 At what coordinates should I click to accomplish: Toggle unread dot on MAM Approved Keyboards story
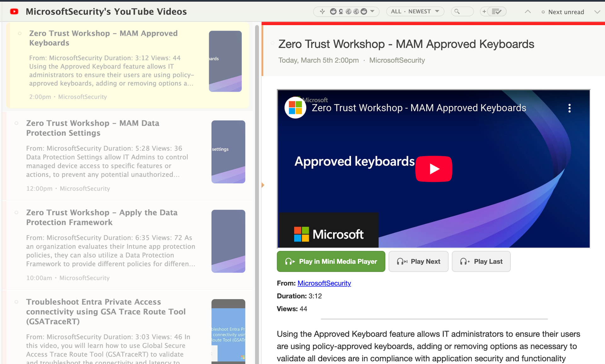coord(20,33)
